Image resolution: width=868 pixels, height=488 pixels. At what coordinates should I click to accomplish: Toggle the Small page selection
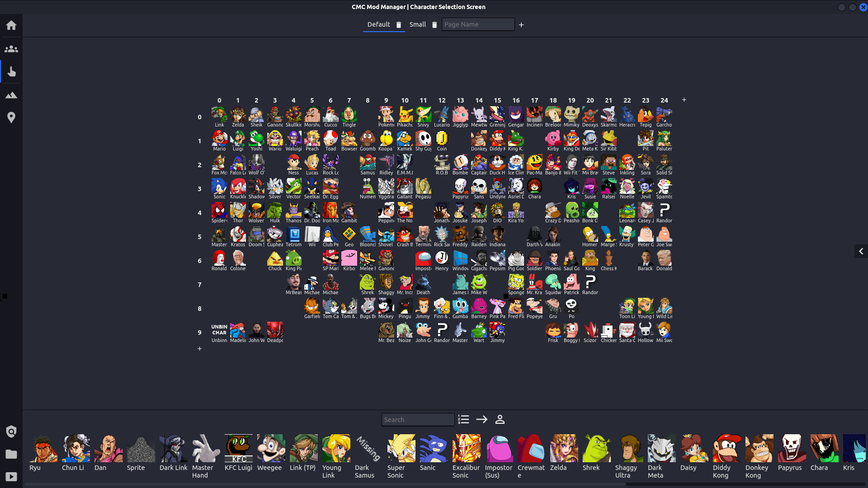pos(417,24)
